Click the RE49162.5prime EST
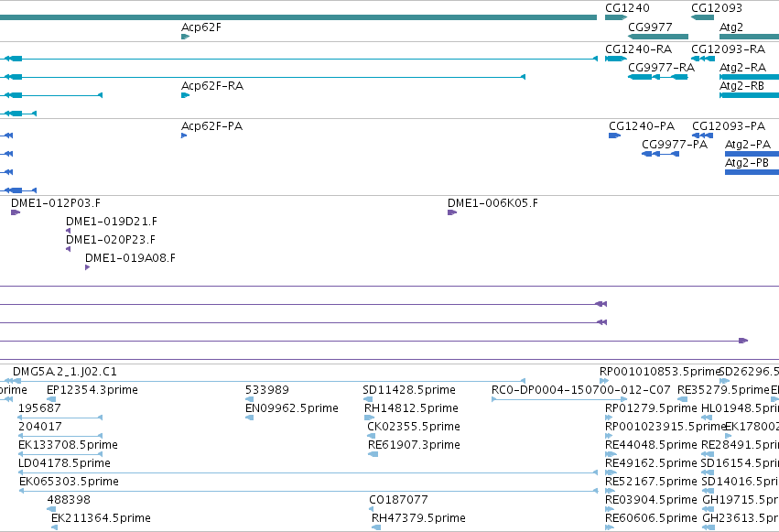This screenshot has width=779, height=532. 611,472
